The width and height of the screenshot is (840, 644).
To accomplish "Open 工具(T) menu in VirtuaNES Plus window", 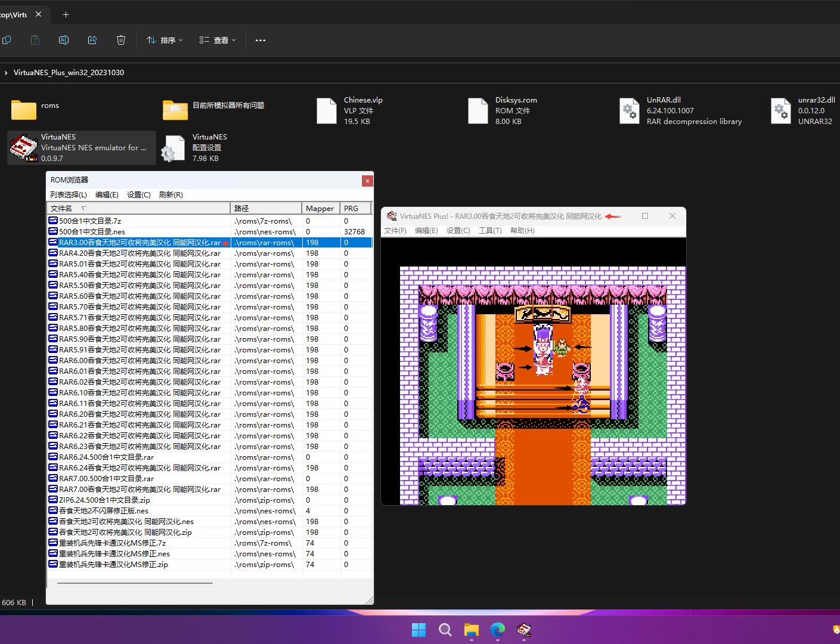I will [x=490, y=231].
